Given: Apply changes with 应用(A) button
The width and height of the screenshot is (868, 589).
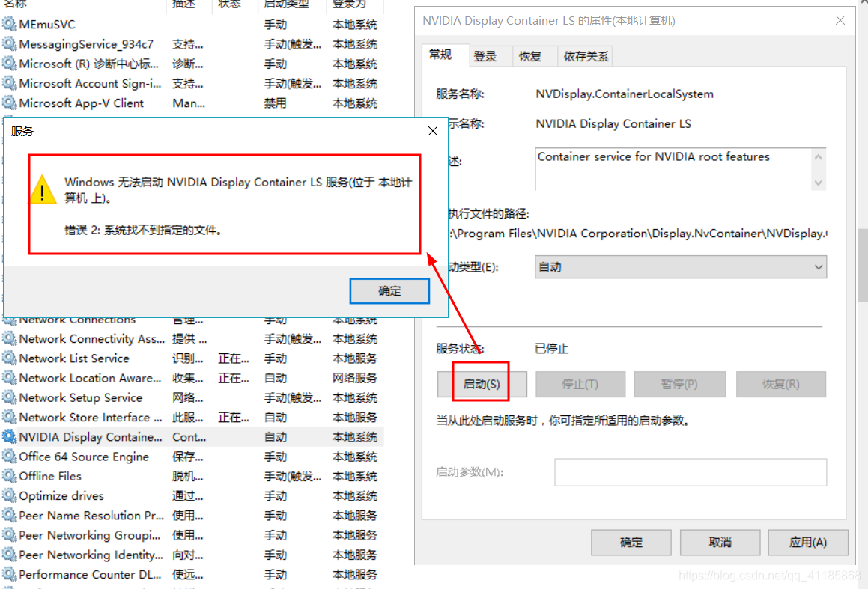Looking at the screenshot, I should coord(808,542).
